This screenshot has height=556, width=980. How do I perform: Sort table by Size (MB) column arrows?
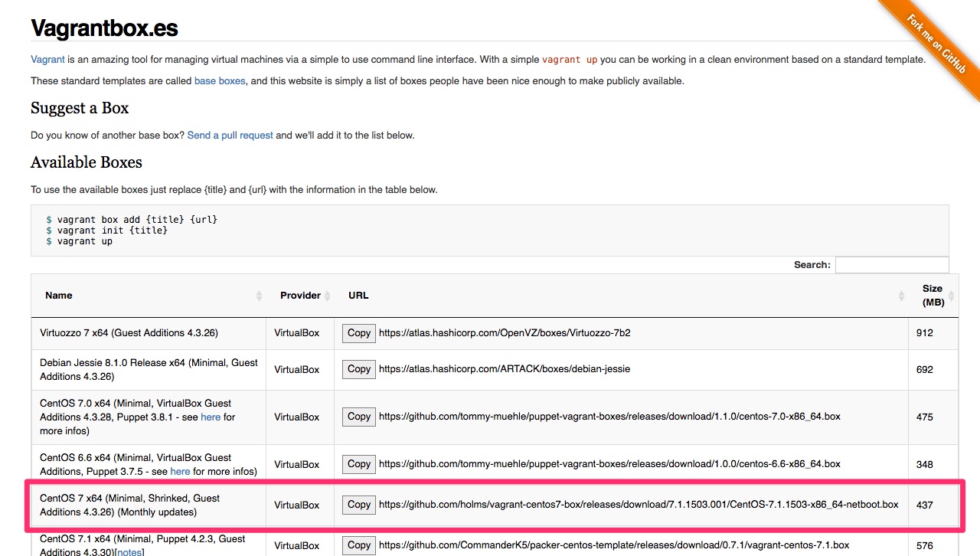952,296
